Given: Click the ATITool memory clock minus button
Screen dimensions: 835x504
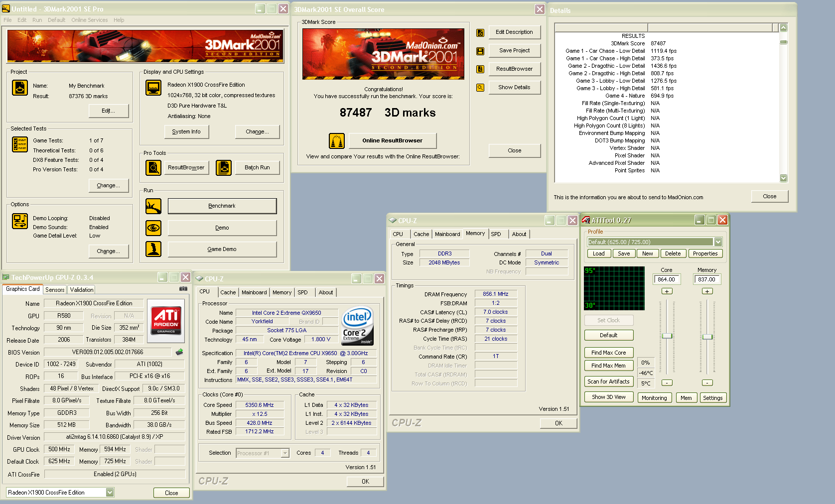Looking at the screenshot, I should tap(707, 382).
